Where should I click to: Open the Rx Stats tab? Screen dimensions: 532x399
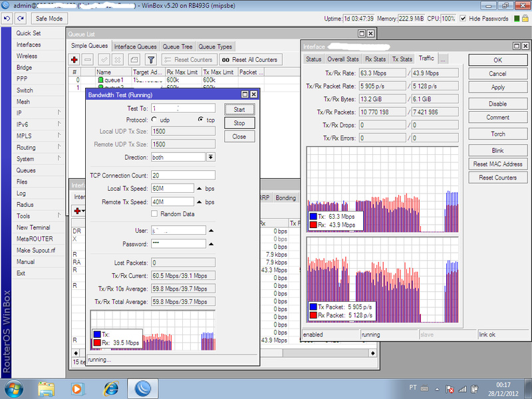(x=375, y=59)
